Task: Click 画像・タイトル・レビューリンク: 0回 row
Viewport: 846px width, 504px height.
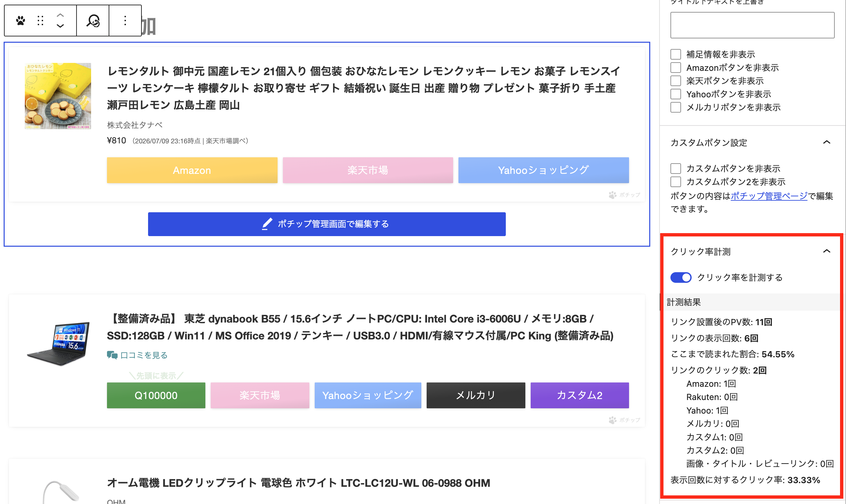Action: tap(760, 464)
